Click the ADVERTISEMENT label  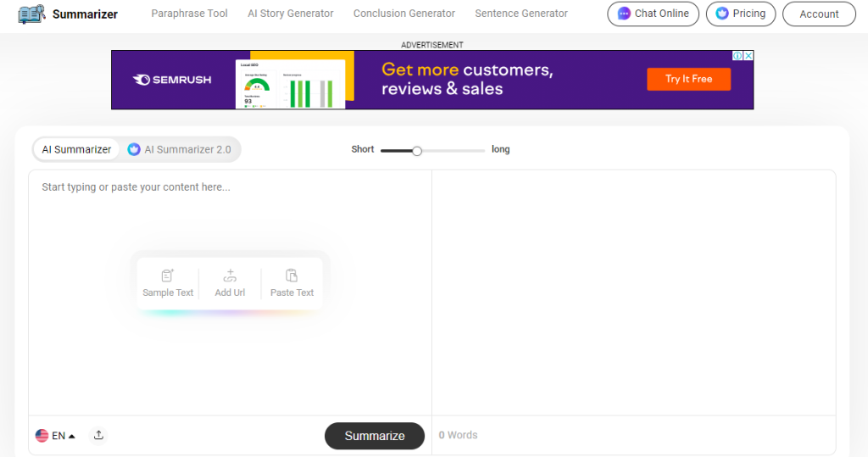[x=431, y=45]
